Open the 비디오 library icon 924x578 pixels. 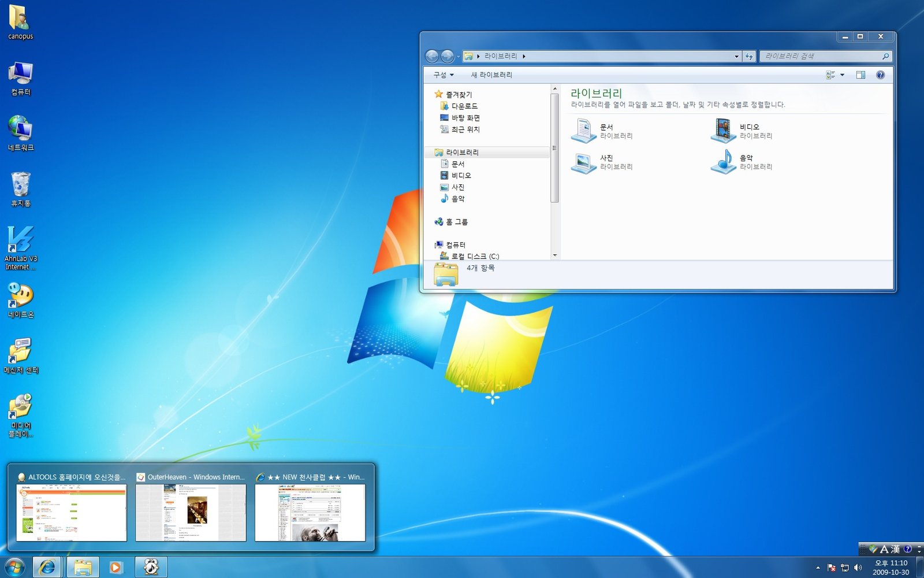(x=723, y=131)
